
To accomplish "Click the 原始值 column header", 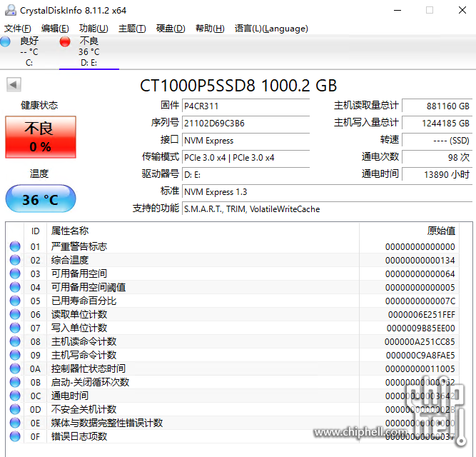I will (409, 231).
